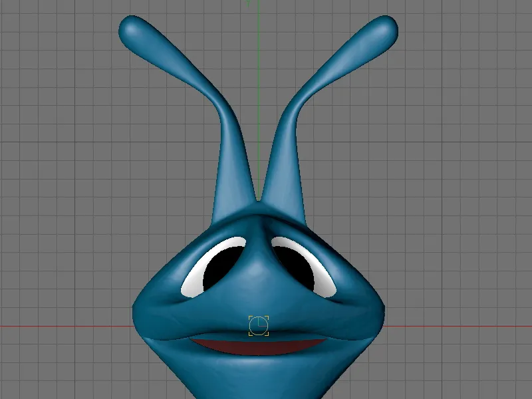This screenshot has height=399, width=532.
Task: Select the alien's right-side eye pupil
Action: (x=294, y=268)
